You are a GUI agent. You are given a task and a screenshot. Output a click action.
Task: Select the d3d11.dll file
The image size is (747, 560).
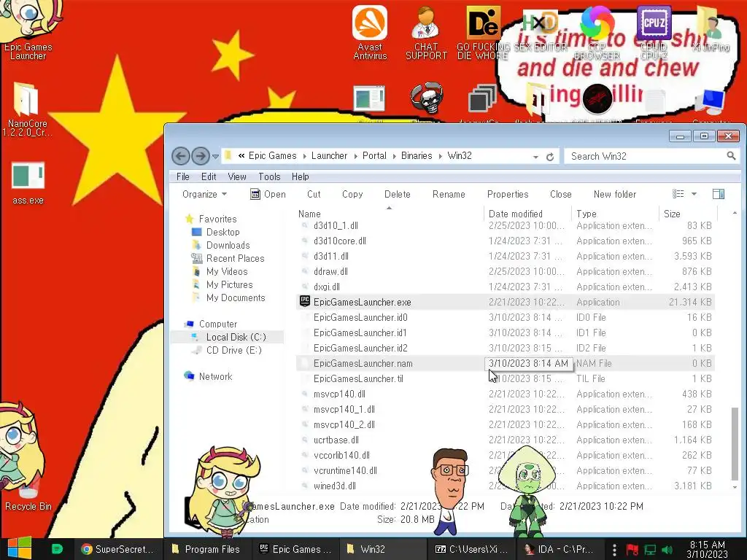tap(505, 256)
